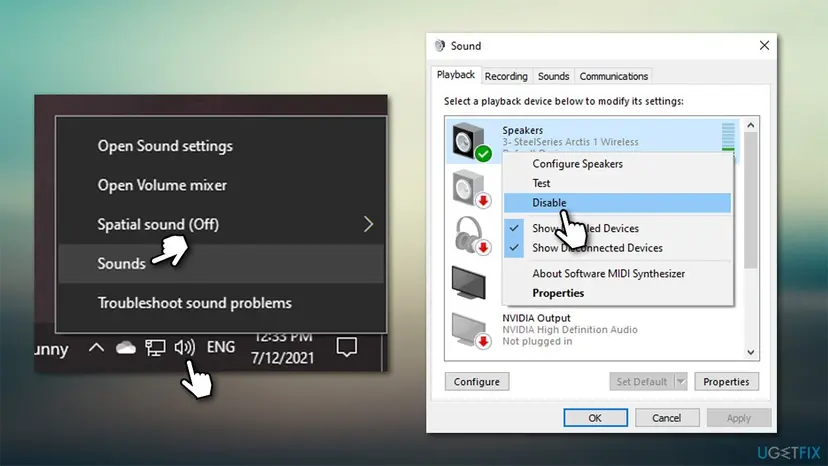
Task: Click the Sound dialog title speaker icon
Action: (x=439, y=45)
